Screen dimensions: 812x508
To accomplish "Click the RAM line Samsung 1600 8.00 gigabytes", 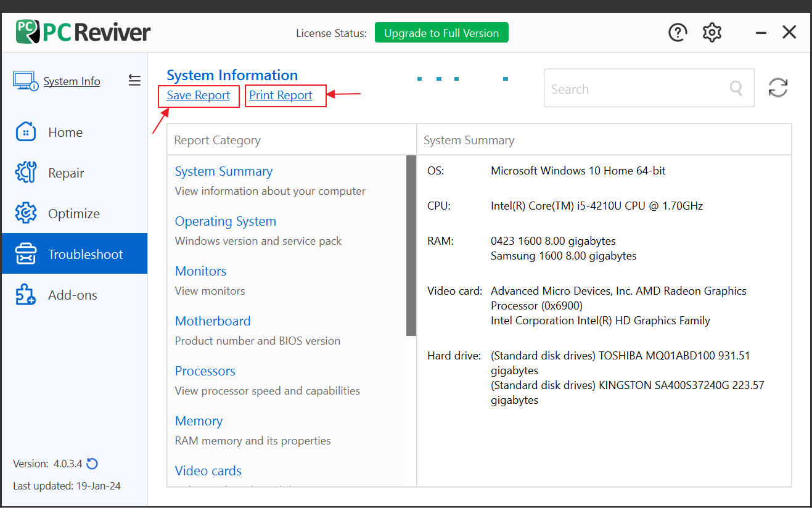I will point(564,255).
